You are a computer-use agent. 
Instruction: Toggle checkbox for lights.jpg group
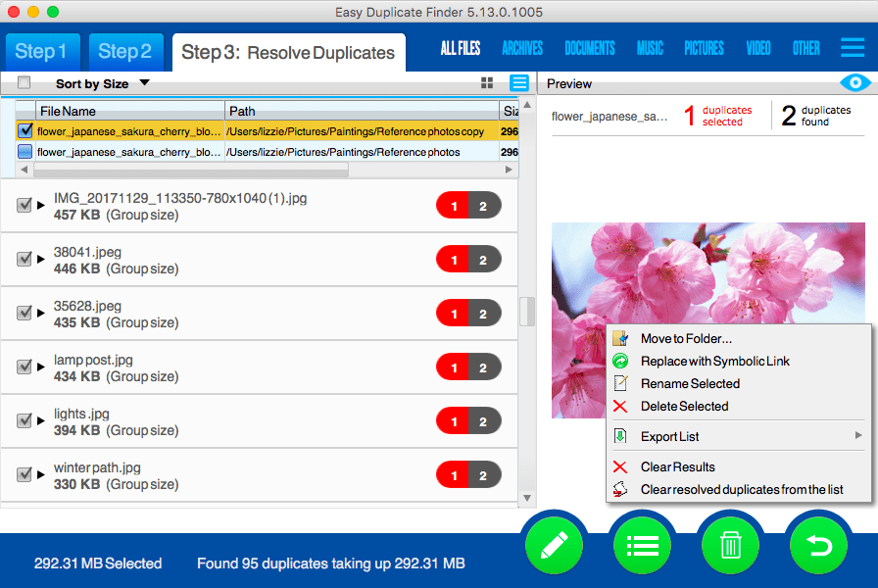click(x=24, y=420)
